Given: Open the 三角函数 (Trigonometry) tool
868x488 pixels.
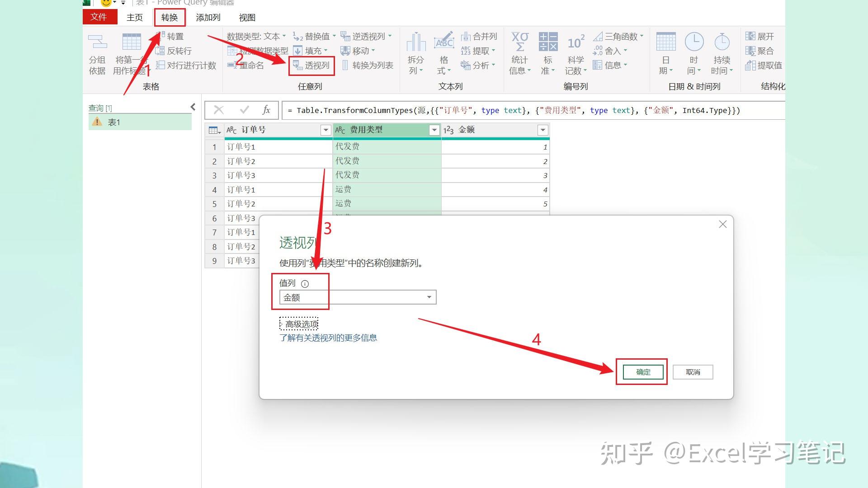Looking at the screenshot, I should (619, 36).
